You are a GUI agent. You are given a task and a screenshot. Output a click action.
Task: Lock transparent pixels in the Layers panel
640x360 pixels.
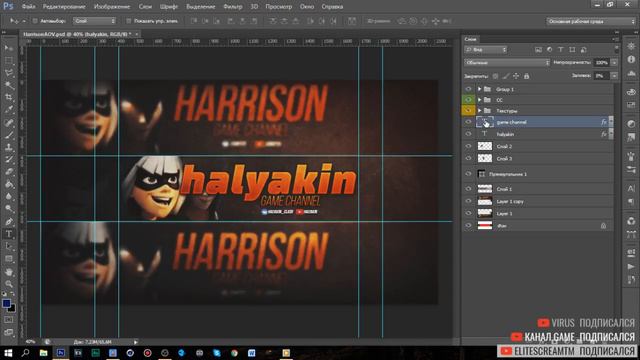(495, 76)
